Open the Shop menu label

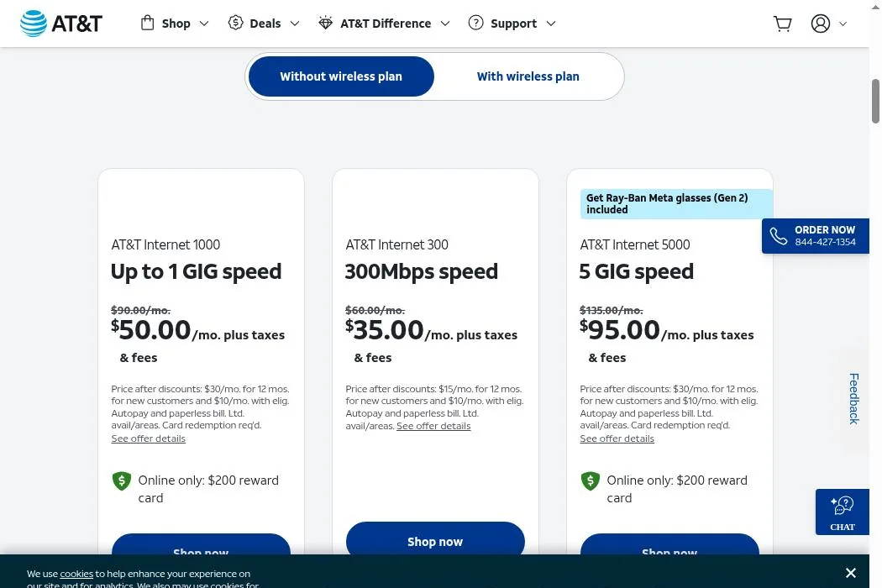click(176, 24)
